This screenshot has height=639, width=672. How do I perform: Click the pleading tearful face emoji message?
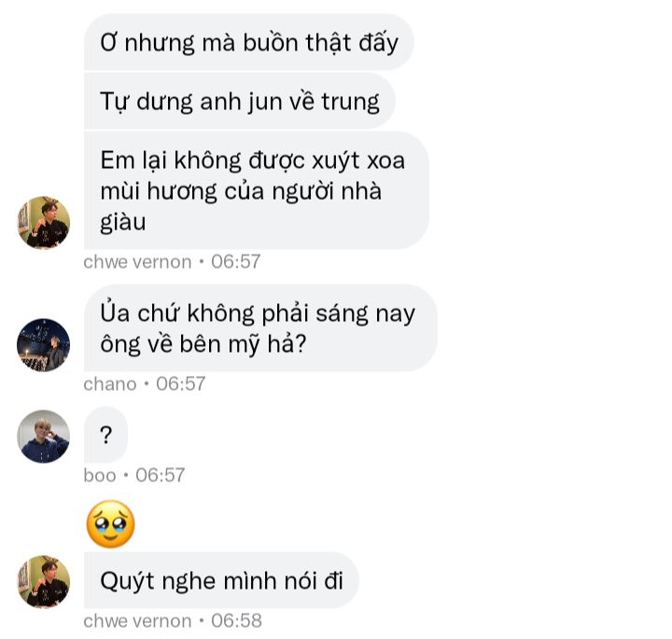[110, 524]
